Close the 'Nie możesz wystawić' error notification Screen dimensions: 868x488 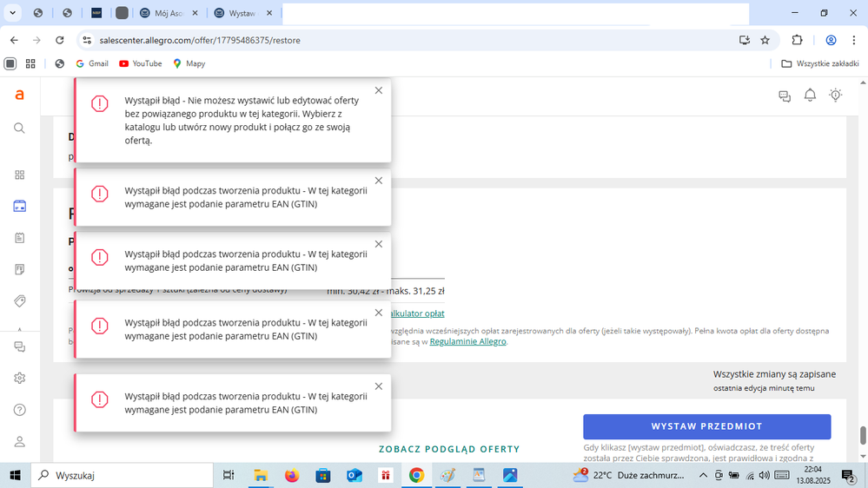tap(379, 90)
